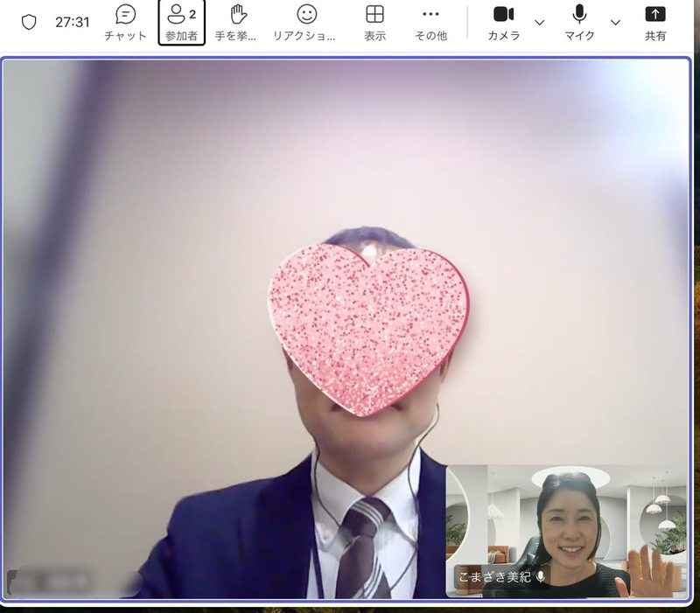Click the microphone icon beside こまざき美紀
Image resolution: width=700 pixels, height=613 pixels.
click(x=542, y=577)
